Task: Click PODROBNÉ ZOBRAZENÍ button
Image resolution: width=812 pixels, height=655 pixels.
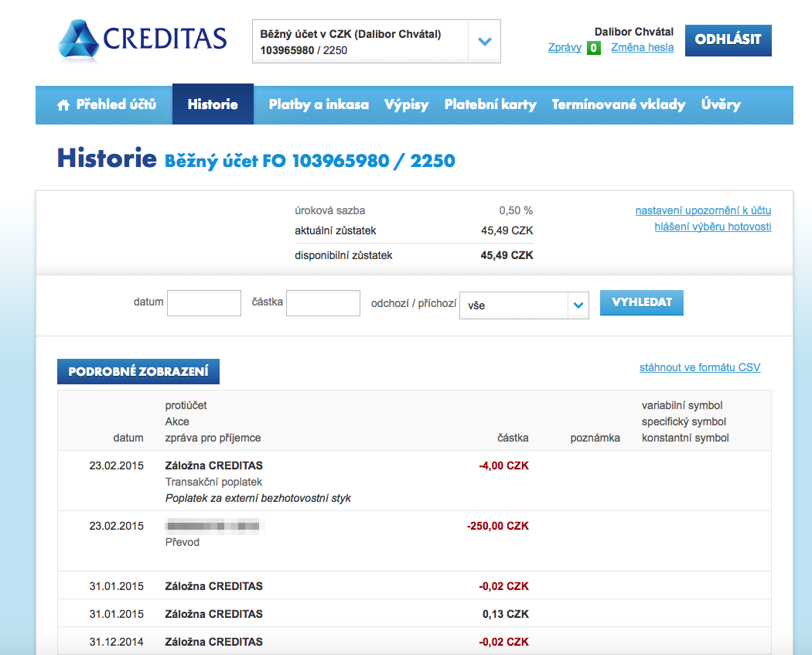Action: [138, 371]
